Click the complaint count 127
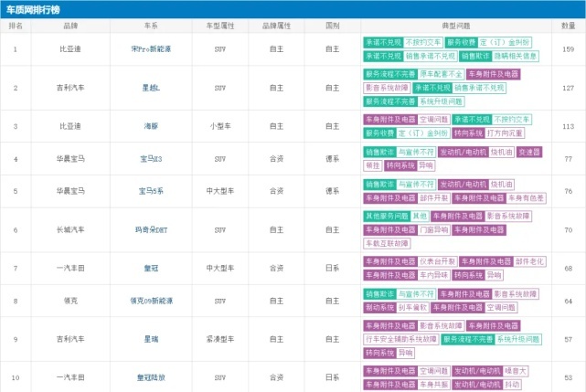This screenshot has height=392, width=586. click(568, 88)
